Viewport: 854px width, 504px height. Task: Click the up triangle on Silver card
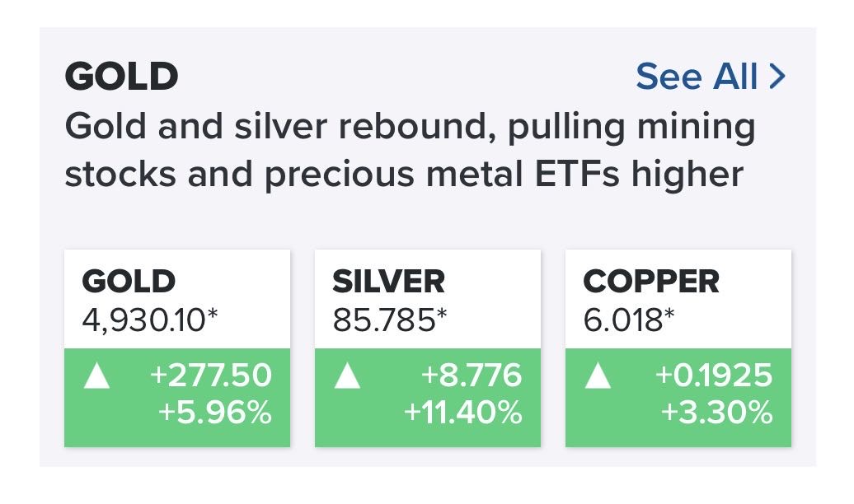point(347,378)
